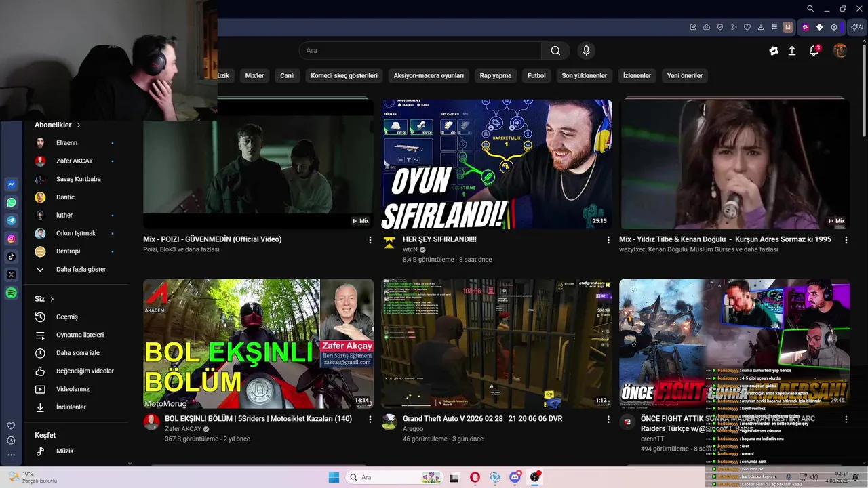
Task: Click the cube extensions icon in toolbar
Action: click(834, 27)
